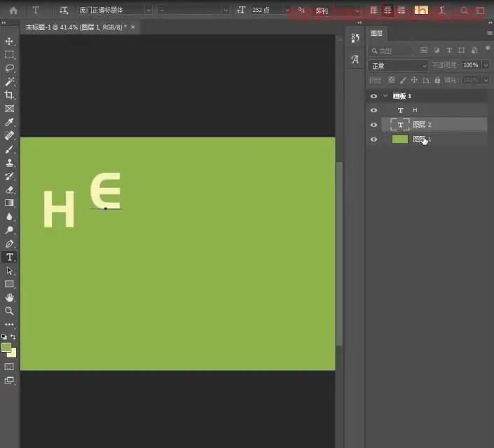494x448 pixels.
Task: Left align text in options bar
Action: (374, 11)
